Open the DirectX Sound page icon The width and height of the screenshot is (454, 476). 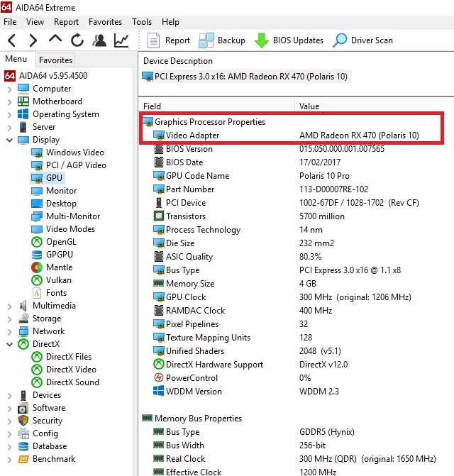click(x=37, y=382)
